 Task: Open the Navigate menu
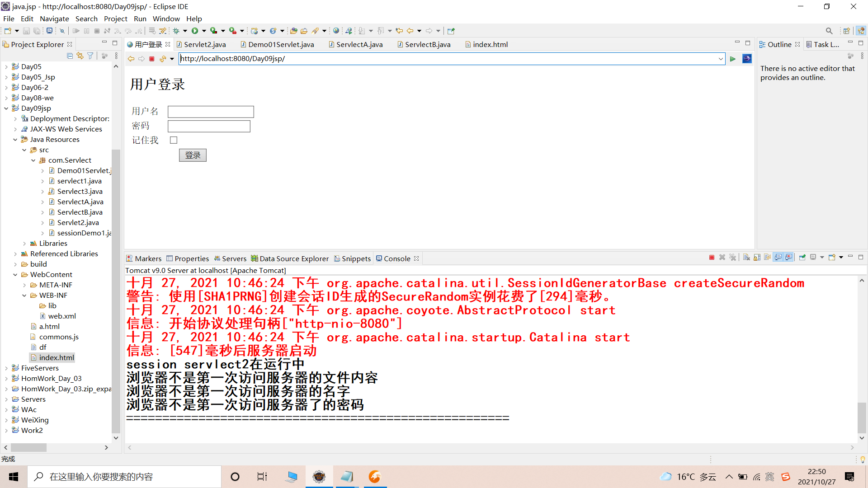pyautogui.click(x=54, y=19)
